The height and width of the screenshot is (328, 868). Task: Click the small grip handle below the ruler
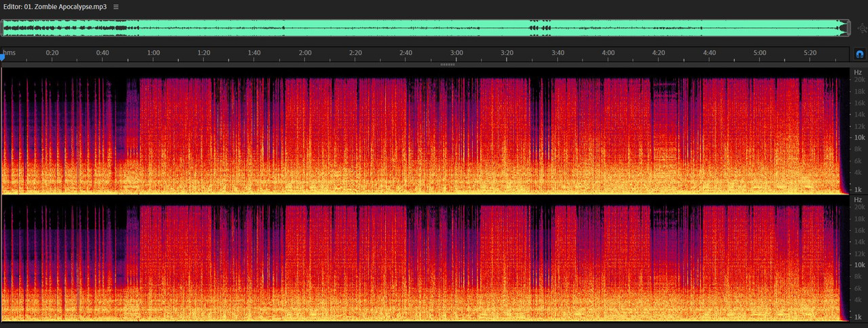tap(447, 64)
